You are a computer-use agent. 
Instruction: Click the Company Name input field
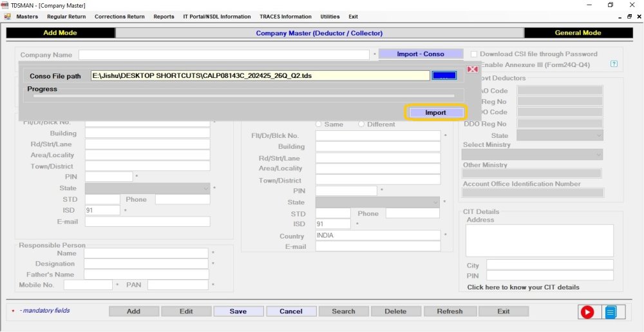(224, 55)
